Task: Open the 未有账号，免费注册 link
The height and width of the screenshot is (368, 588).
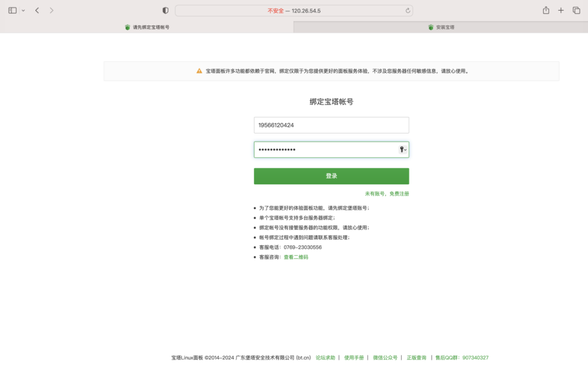Action: pyautogui.click(x=387, y=194)
